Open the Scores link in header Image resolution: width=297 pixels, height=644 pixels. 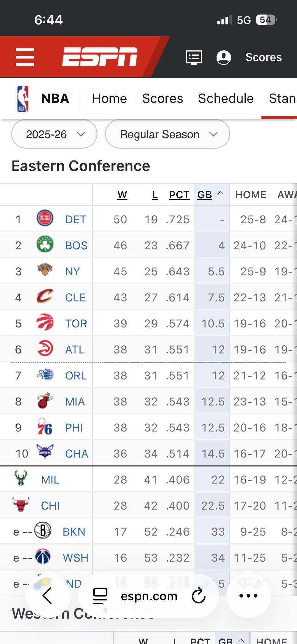pos(264,57)
